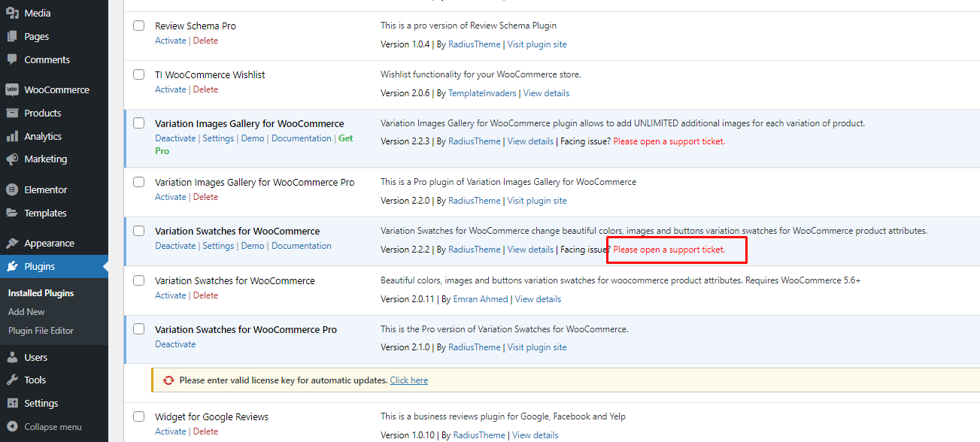Open the Analytics menu
The width and height of the screenshot is (980, 442).
[x=54, y=136]
